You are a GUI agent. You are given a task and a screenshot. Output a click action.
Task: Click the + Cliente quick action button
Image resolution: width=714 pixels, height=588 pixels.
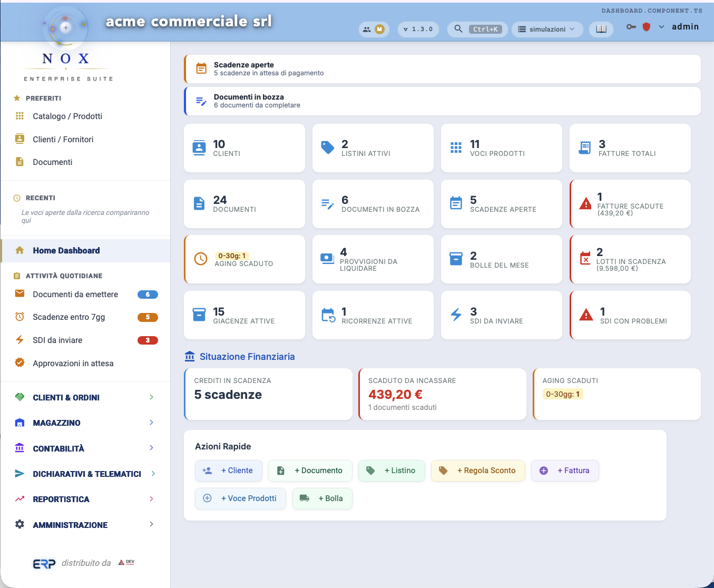pos(229,471)
